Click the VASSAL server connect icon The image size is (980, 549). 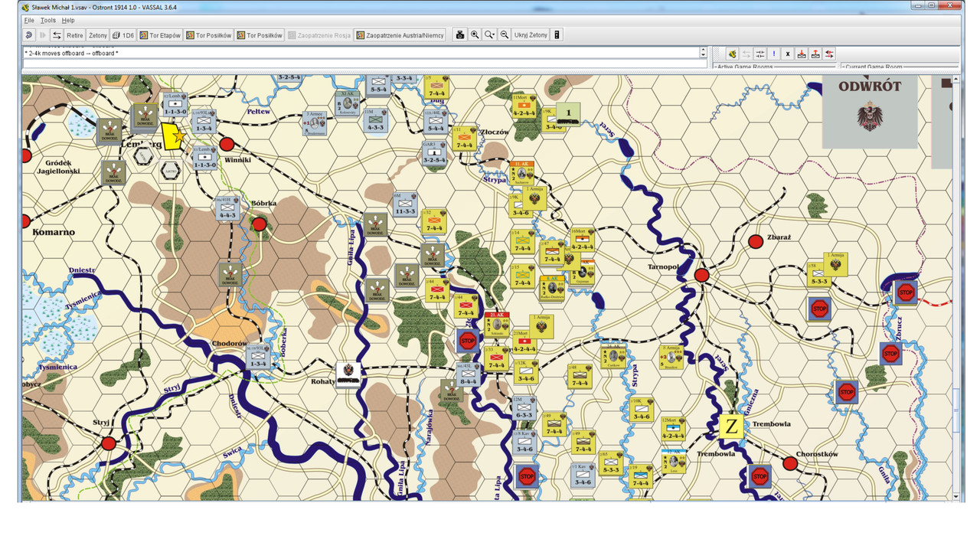tap(732, 54)
